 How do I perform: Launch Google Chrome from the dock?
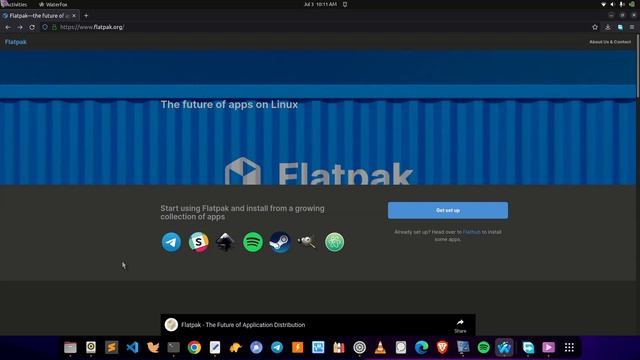(x=194, y=347)
